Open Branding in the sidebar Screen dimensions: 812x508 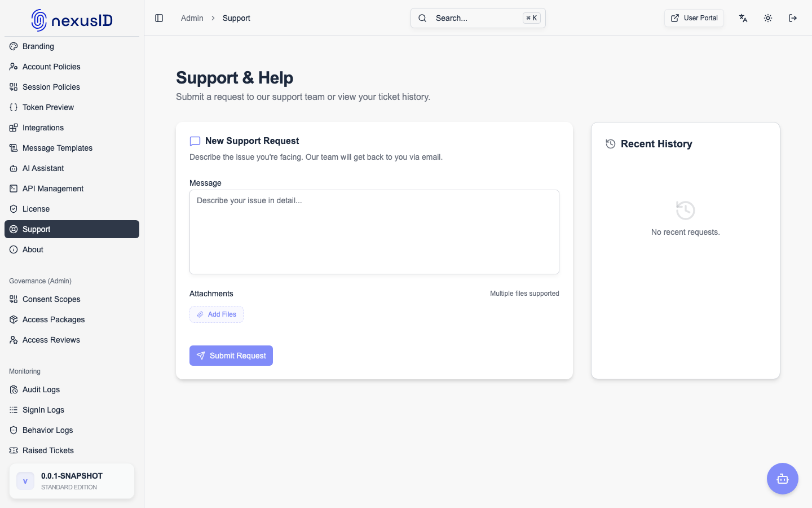click(72, 46)
